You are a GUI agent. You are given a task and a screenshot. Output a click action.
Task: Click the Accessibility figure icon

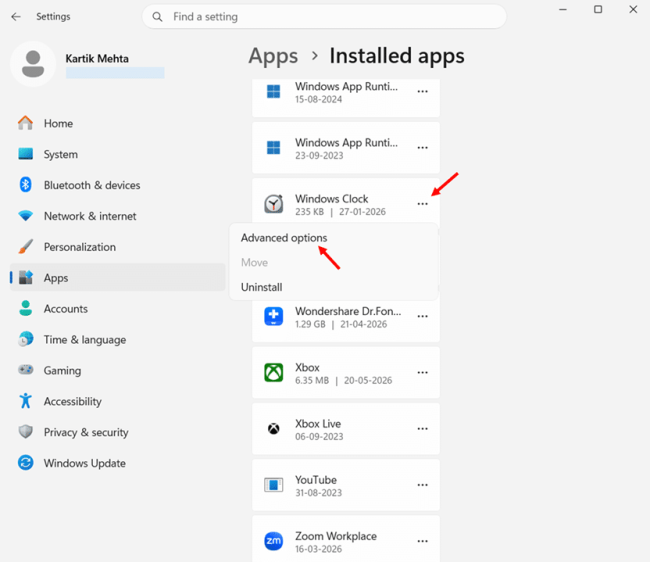tap(25, 401)
